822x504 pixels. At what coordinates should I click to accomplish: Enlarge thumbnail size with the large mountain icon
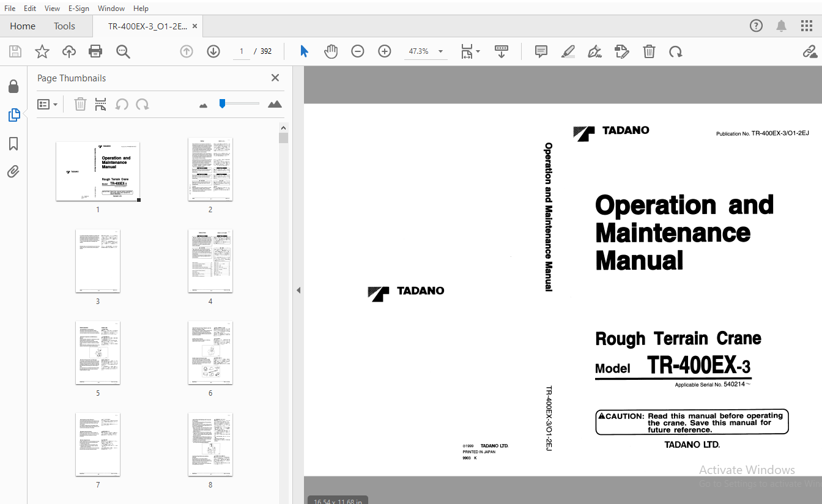[x=275, y=104]
